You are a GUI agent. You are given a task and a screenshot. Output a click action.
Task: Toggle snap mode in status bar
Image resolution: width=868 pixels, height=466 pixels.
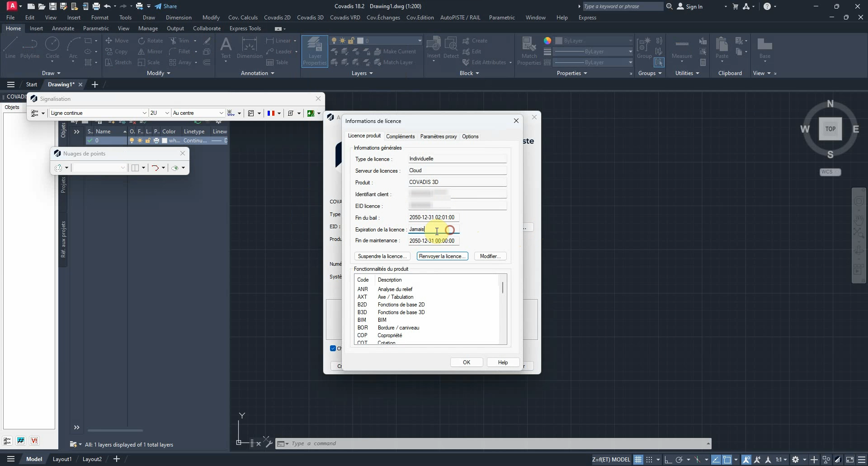[x=649, y=460]
